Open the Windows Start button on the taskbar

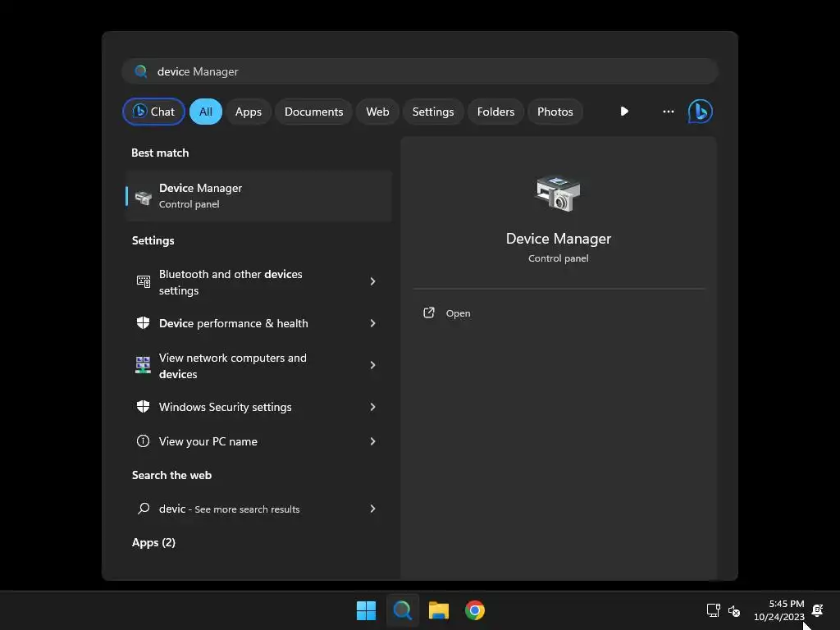point(366,610)
